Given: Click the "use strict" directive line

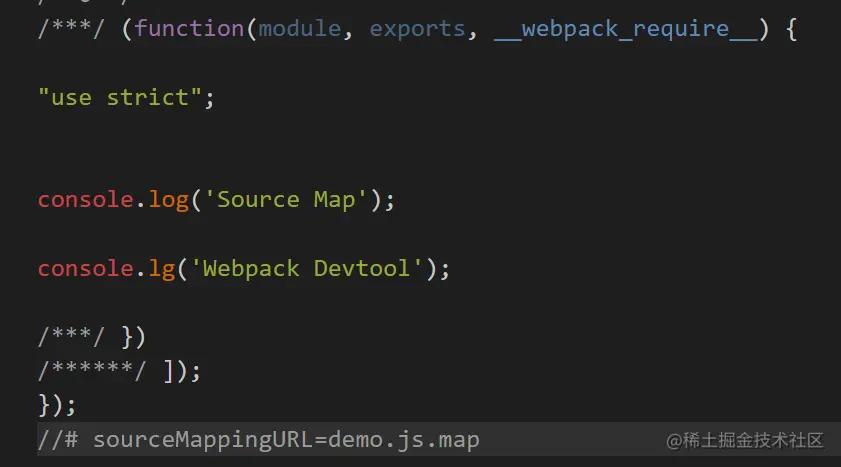Looking at the screenshot, I should [126, 98].
